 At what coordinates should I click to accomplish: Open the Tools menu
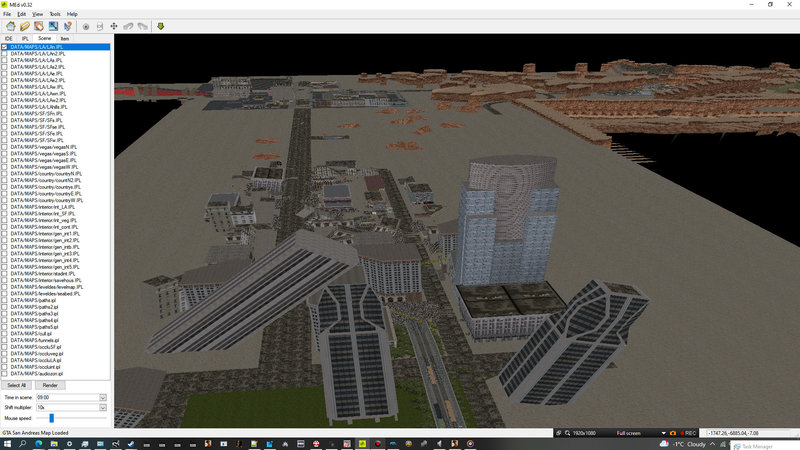pos(55,14)
